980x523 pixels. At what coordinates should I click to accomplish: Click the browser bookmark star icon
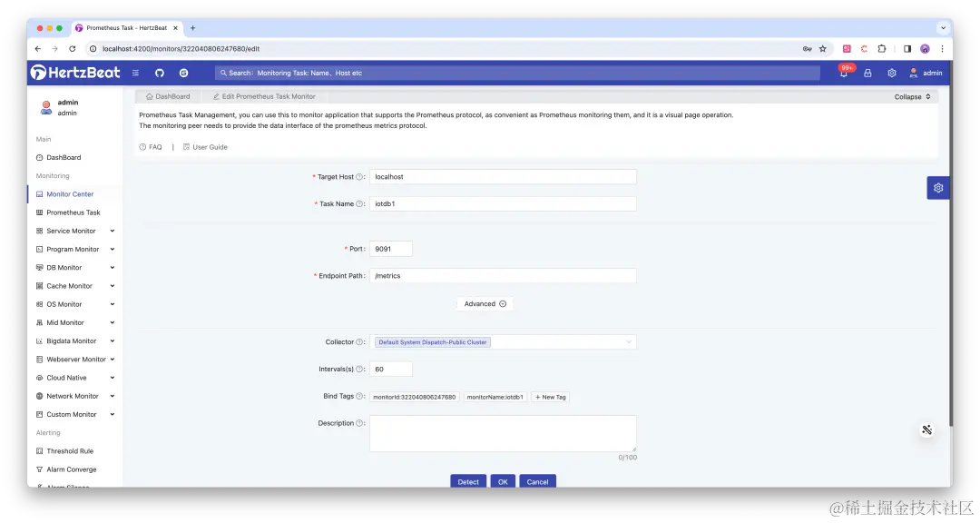(823, 49)
